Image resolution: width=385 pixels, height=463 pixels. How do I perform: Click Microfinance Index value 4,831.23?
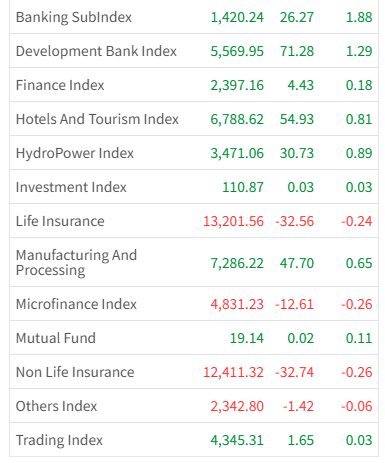[x=237, y=304]
